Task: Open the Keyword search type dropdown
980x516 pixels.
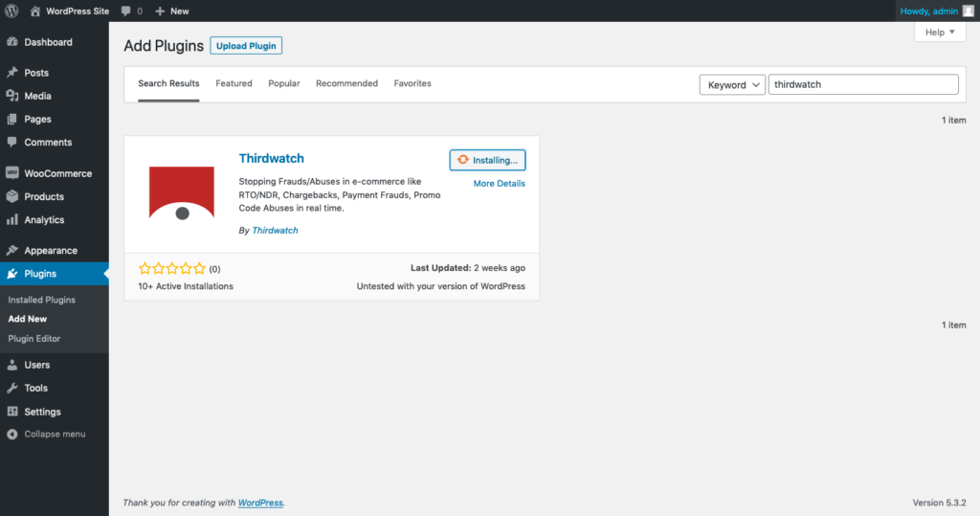Action: click(x=732, y=84)
